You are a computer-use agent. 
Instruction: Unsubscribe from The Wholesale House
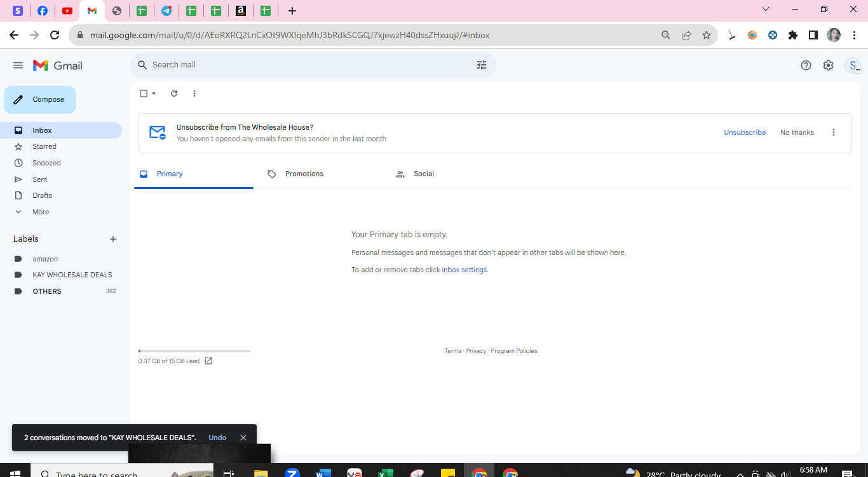tap(745, 132)
